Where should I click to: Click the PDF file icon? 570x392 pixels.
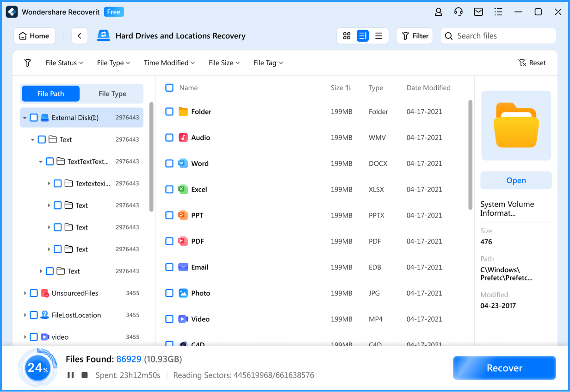[183, 241]
